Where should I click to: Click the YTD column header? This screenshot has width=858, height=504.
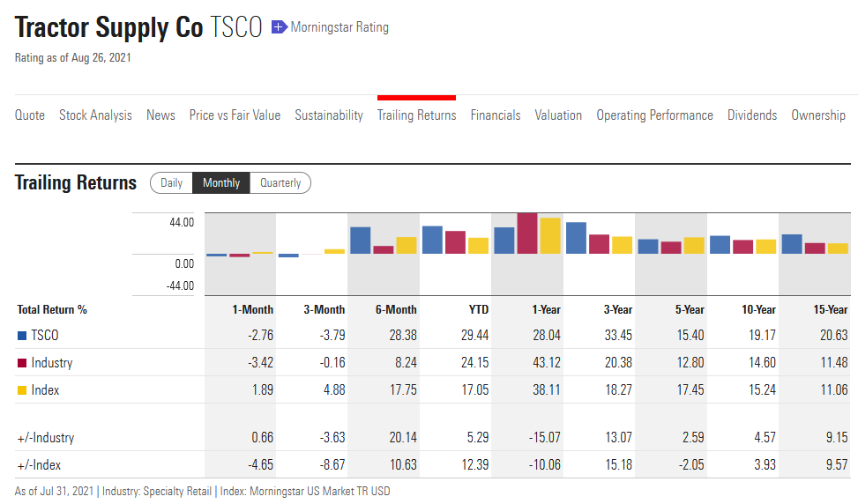(x=478, y=309)
